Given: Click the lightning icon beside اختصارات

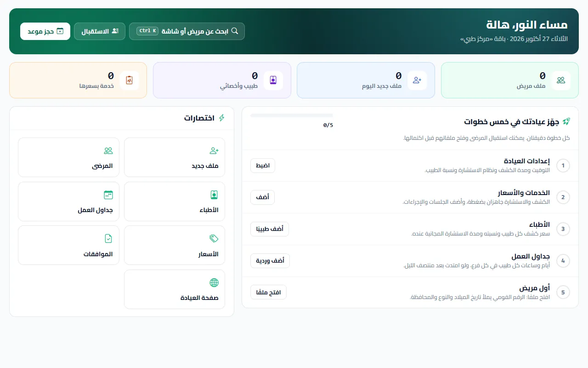Looking at the screenshot, I should click(222, 118).
